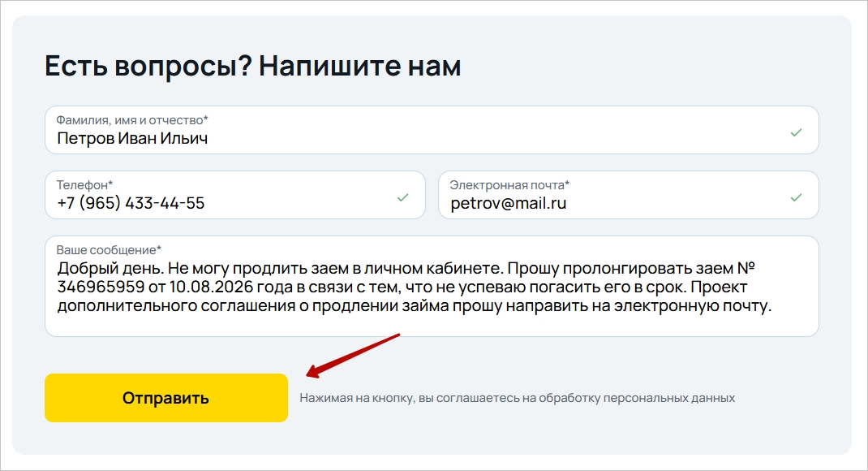Click the Ваше сообщение* label
The height and width of the screenshot is (471, 868).
pos(109,249)
